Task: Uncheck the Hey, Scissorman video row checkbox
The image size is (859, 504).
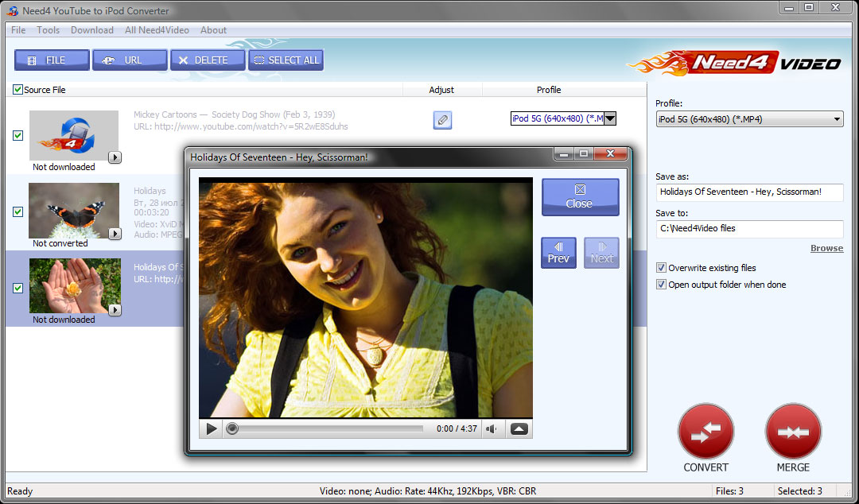Action: pyautogui.click(x=17, y=288)
